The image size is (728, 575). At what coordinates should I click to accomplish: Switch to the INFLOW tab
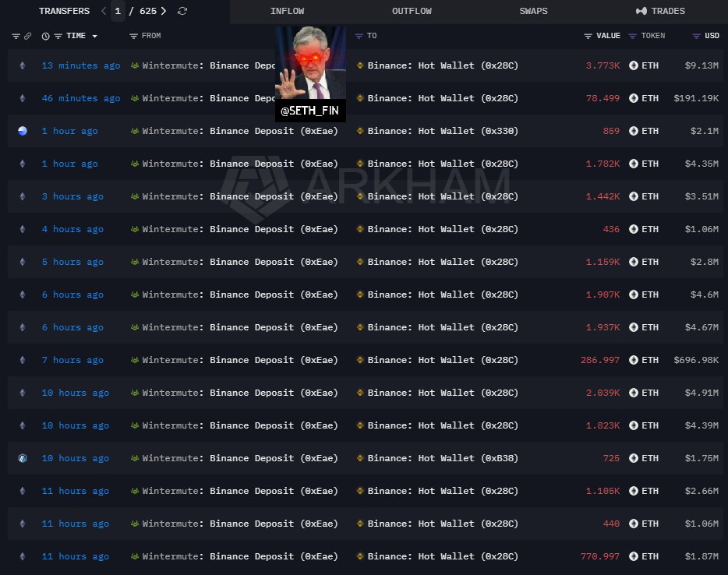(x=288, y=11)
